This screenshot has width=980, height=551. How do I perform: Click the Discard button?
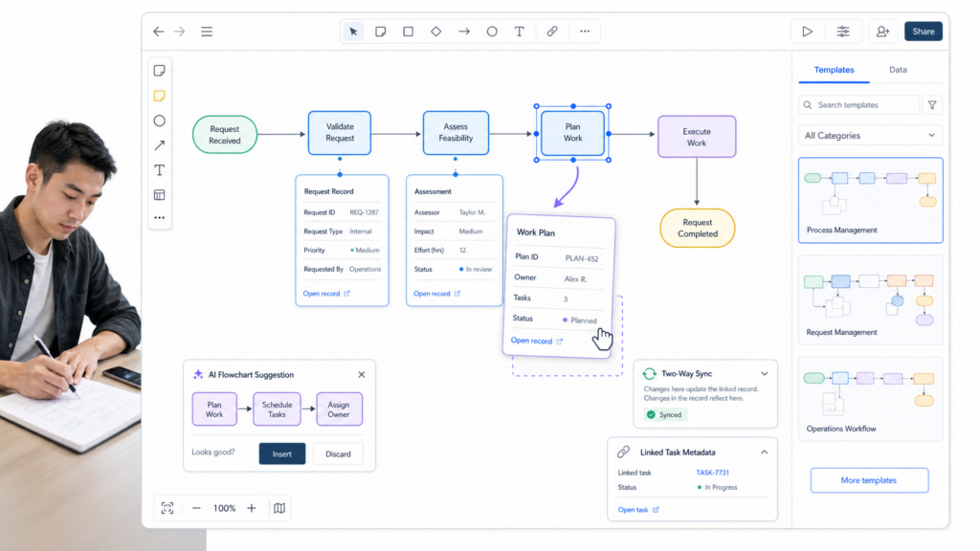click(x=338, y=454)
